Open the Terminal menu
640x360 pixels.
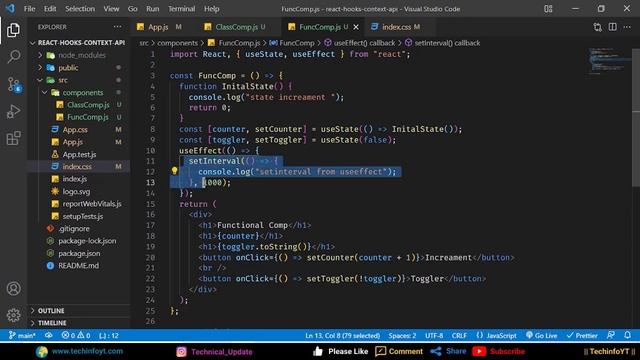pos(182,9)
